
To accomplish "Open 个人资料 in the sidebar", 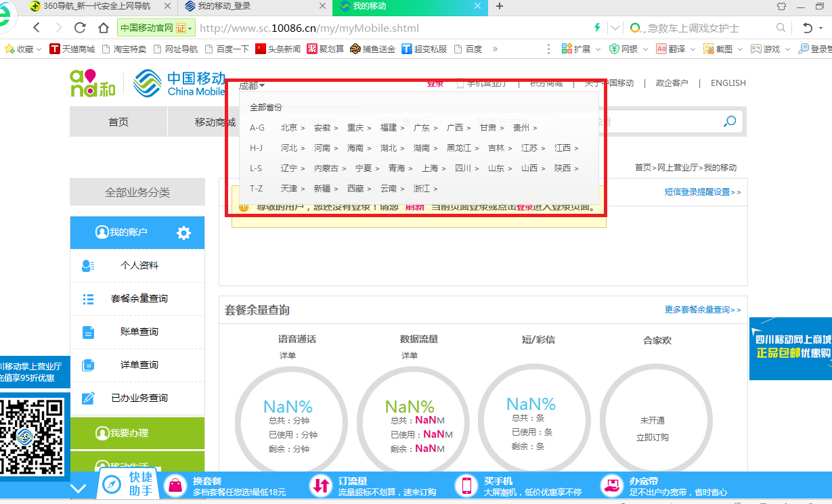I will tap(137, 266).
